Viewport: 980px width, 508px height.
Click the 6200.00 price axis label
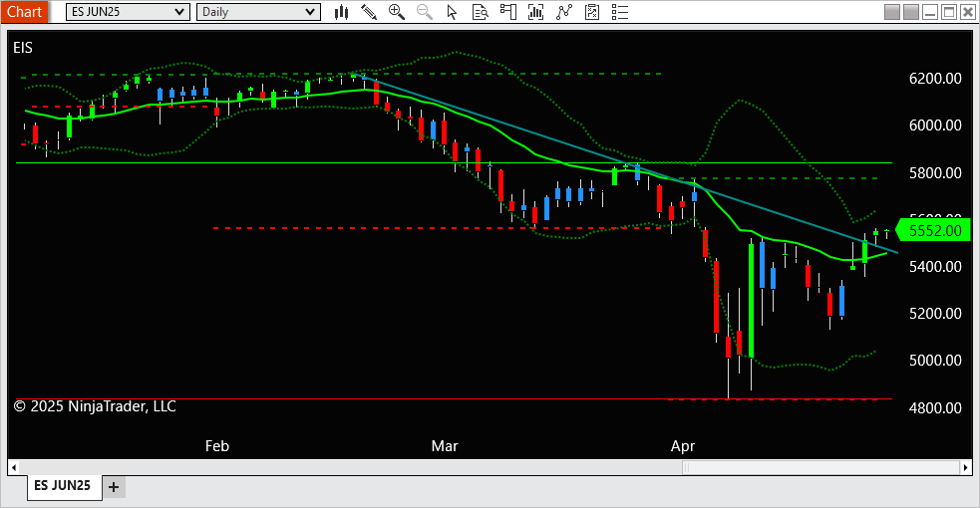(935, 78)
